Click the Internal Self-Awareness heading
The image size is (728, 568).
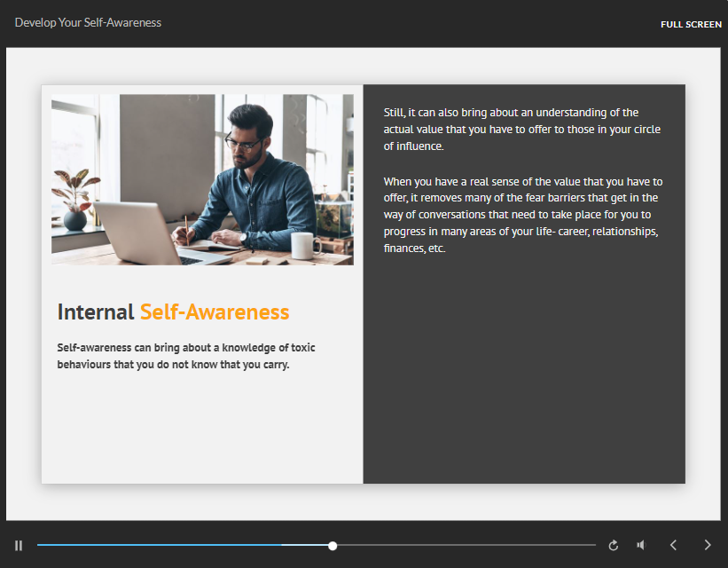point(173,312)
